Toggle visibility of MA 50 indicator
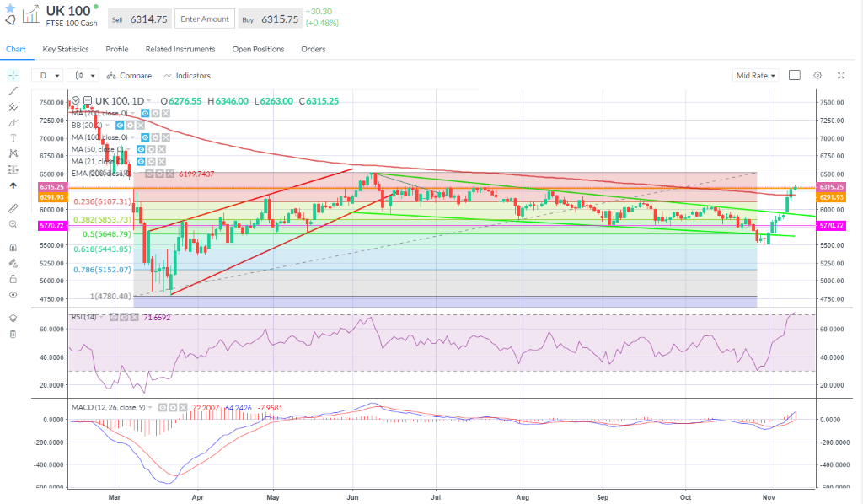The height and width of the screenshot is (504, 863). tap(141, 150)
